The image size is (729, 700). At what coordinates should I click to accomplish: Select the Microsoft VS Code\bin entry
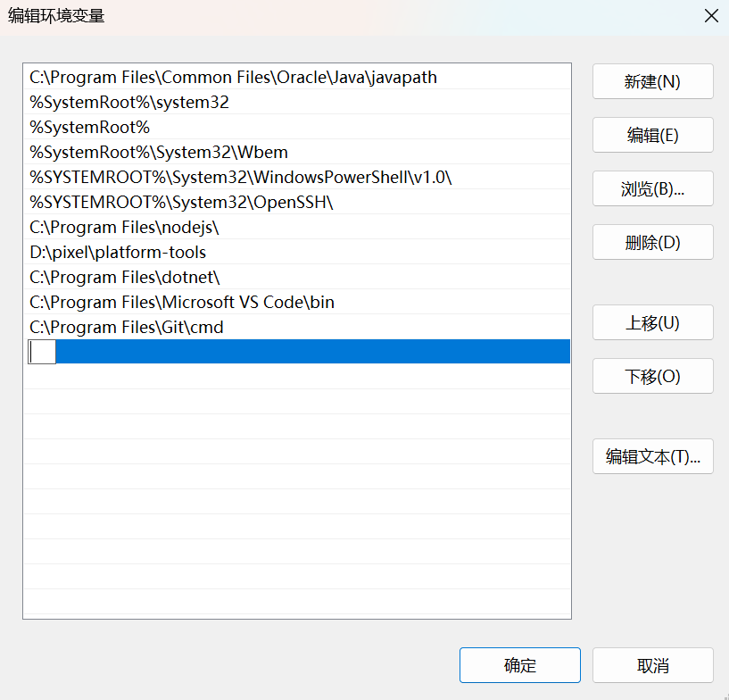tap(297, 303)
